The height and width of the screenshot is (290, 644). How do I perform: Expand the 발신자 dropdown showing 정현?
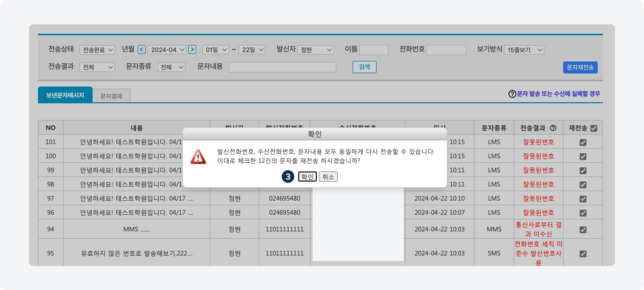click(315, 50)
